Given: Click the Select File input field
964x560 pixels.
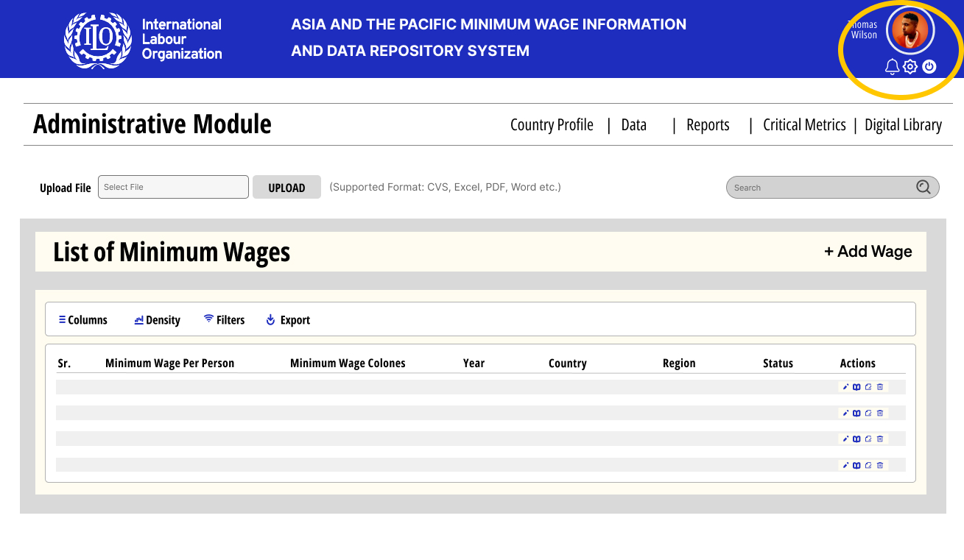Looking at the screenshot, I should [x=173, y=187].
